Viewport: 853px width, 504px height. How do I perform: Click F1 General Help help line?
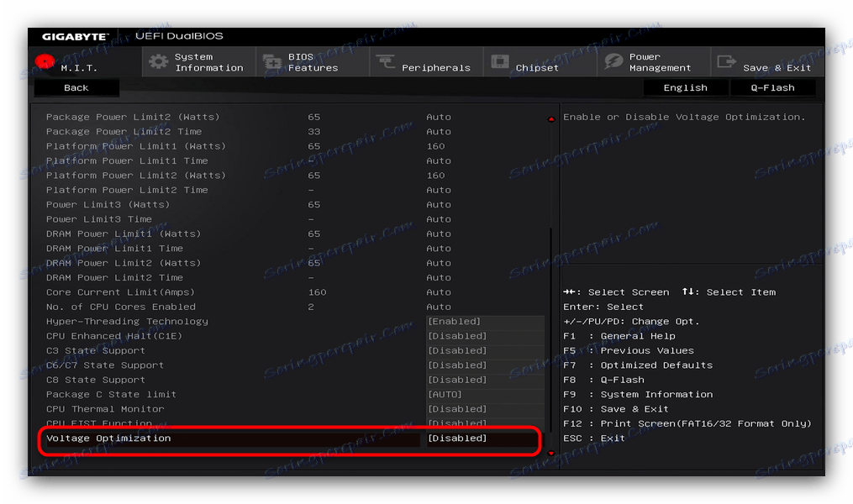pos(619,336)
